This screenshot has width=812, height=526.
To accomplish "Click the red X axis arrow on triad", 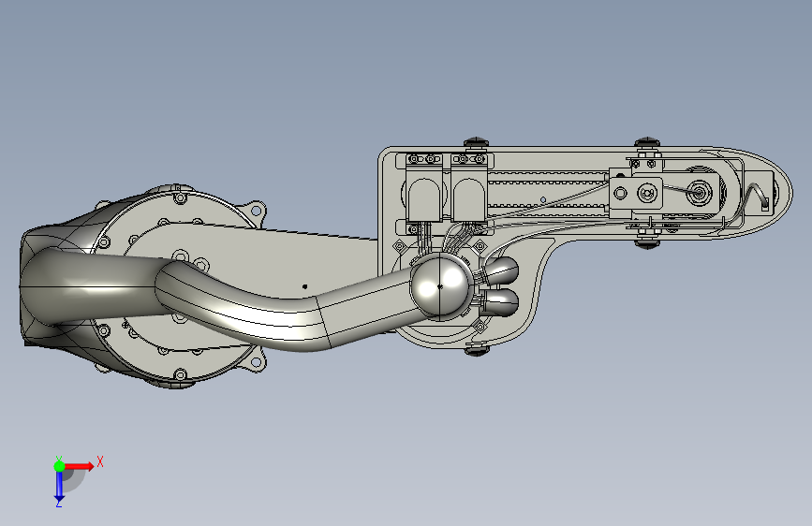I will coord(79,466).
